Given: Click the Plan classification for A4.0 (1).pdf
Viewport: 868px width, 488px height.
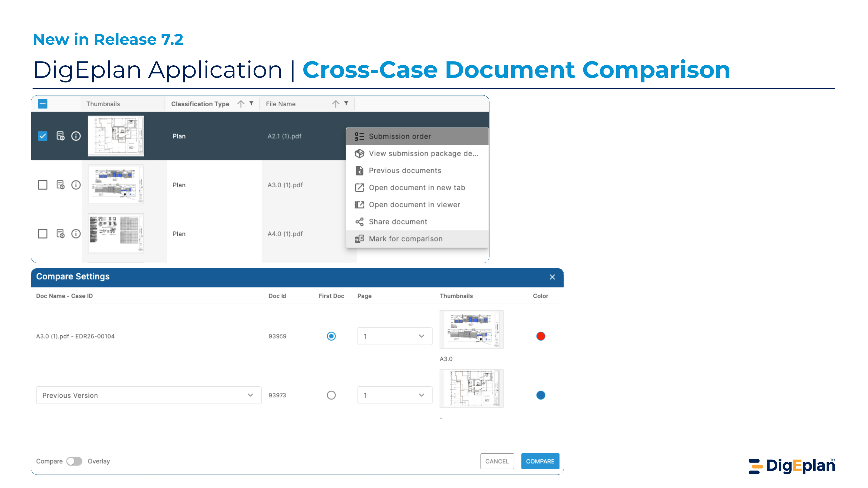Looking at the screenshot, I should (x=179, y=234).
